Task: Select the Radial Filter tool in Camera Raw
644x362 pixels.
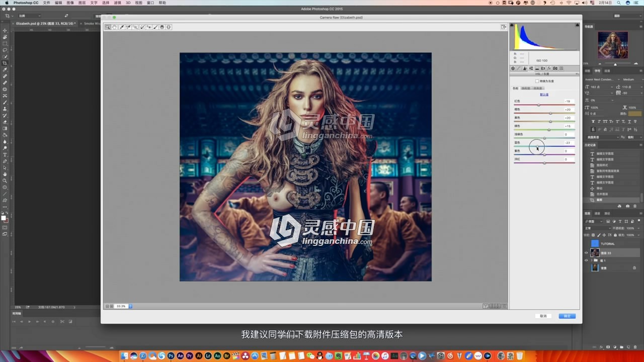Action: coord(169,27)
